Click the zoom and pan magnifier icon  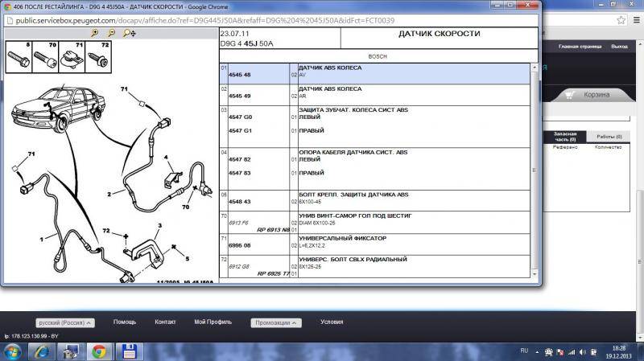point(129,33)
